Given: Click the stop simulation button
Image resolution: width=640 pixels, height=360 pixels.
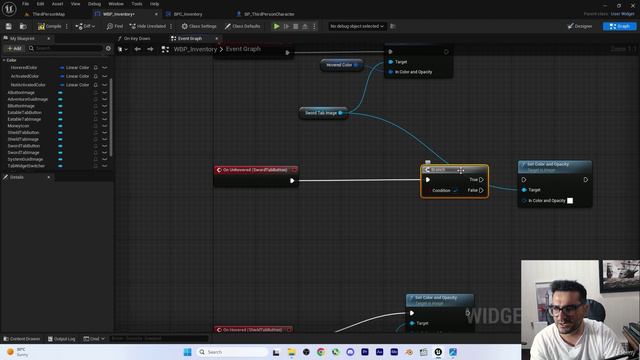Looking at the screenshot, I should pyautogui.click(x=296, y=26).
